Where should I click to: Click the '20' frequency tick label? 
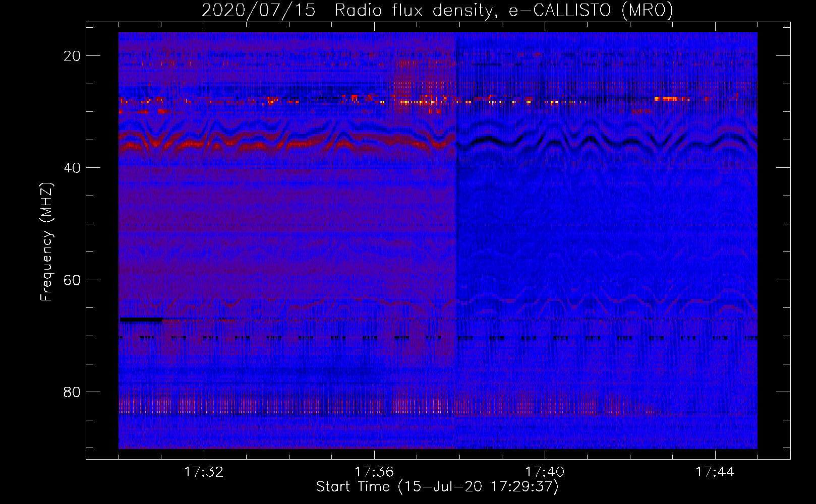coord(72,56)
